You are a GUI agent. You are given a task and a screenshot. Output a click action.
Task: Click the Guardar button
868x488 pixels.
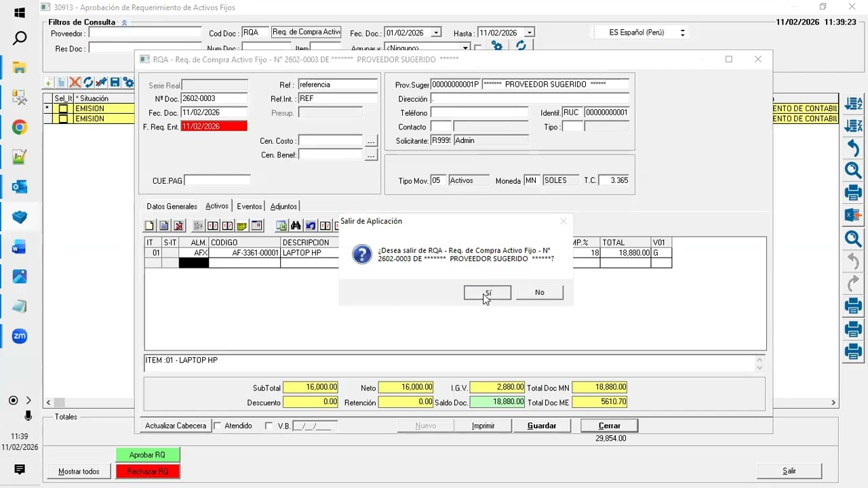[x=542, y=426]
